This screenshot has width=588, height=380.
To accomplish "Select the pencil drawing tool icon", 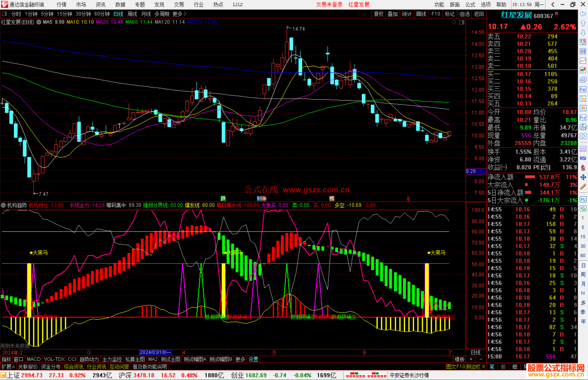I will pos(583,187).
